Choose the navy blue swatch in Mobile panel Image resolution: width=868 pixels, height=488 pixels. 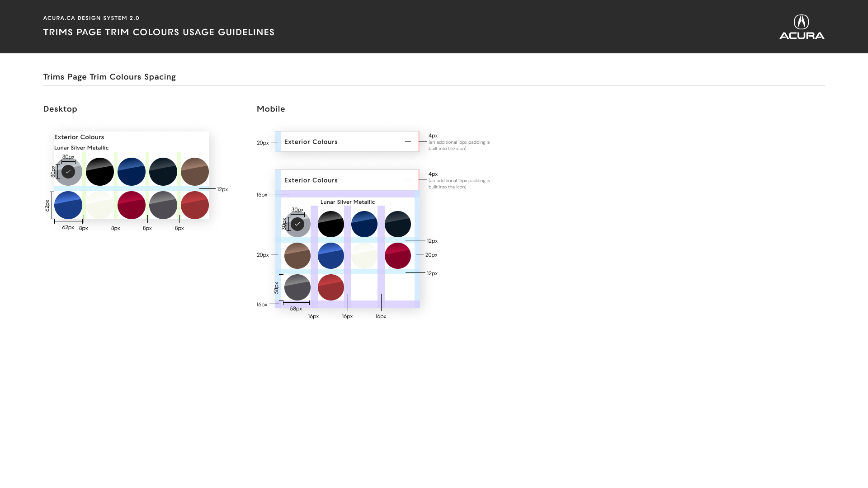point(364,224)
